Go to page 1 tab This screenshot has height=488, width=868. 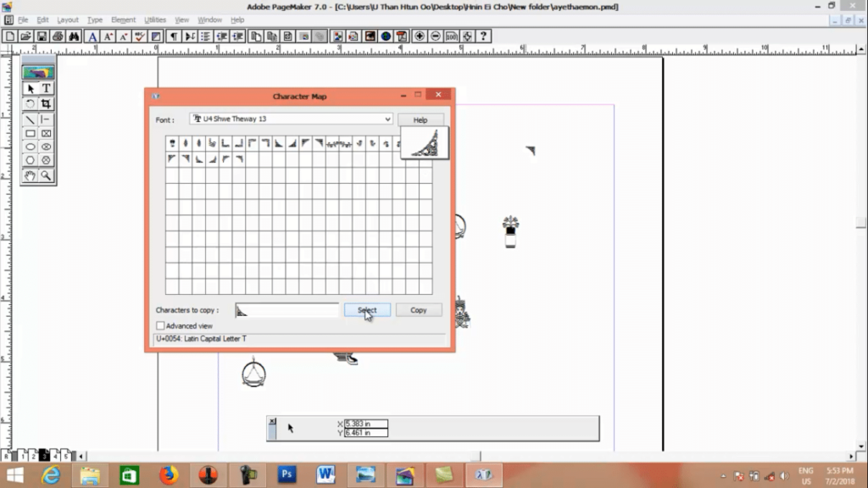pos(23,456)
